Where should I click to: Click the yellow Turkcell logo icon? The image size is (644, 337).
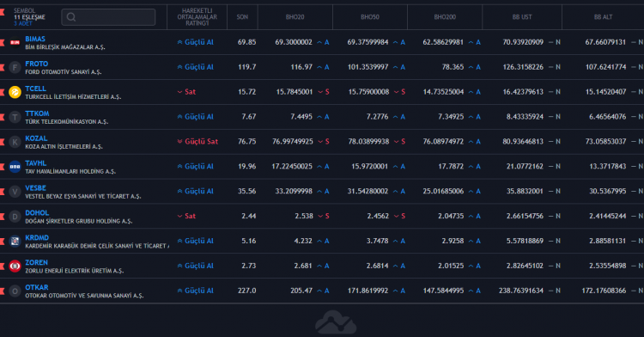(15, 92)
